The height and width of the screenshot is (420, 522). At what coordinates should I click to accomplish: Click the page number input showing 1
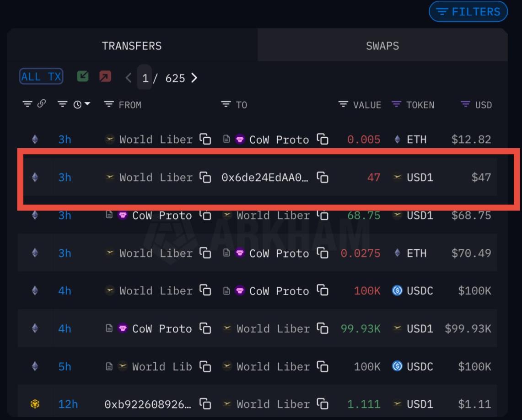click(x=145, y=78)
